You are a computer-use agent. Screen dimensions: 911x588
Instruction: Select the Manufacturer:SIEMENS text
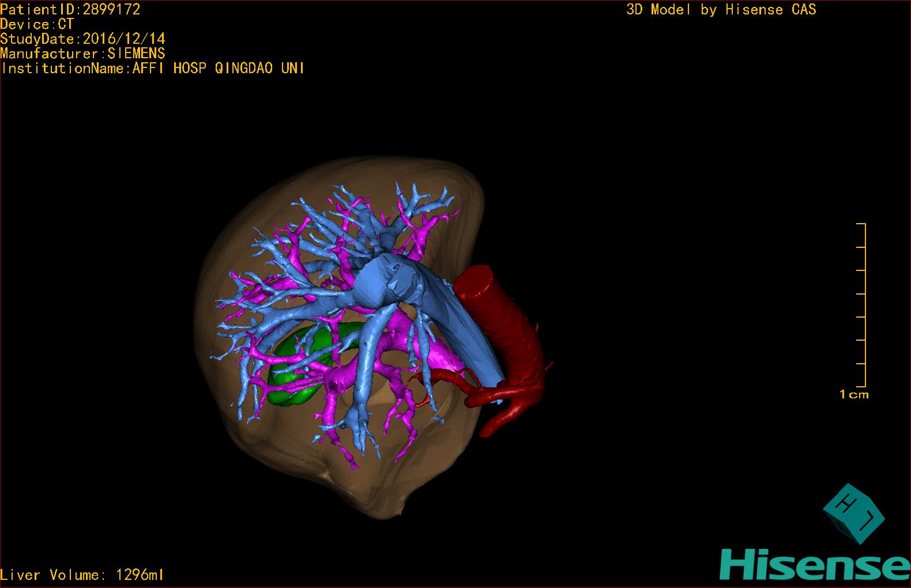point(82,54)
